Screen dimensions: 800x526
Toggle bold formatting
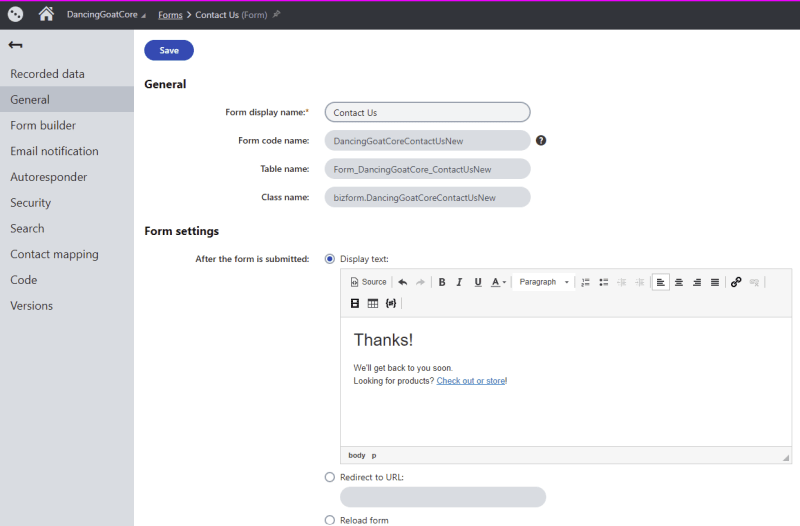click(x=442, y=282)
